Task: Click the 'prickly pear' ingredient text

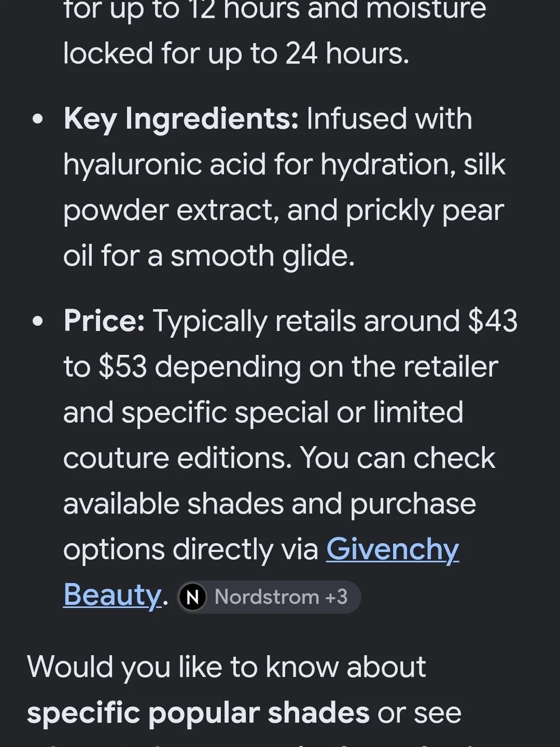Action: click(424, 211)
